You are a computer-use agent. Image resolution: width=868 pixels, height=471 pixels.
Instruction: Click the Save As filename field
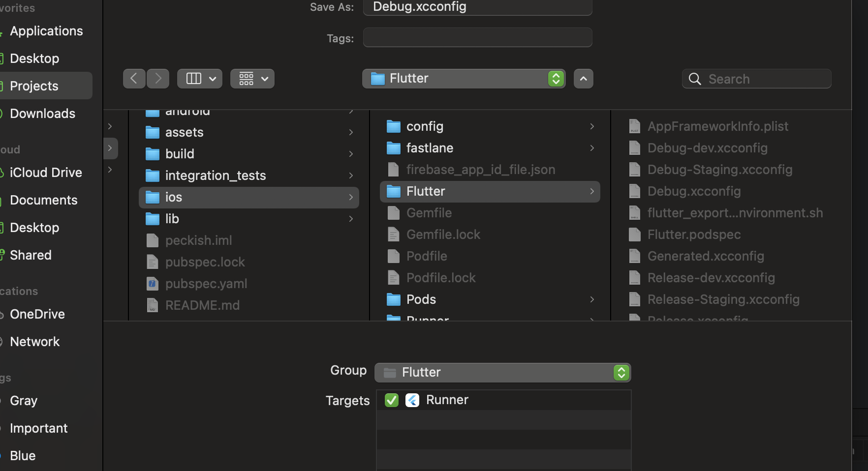[477, 7]
